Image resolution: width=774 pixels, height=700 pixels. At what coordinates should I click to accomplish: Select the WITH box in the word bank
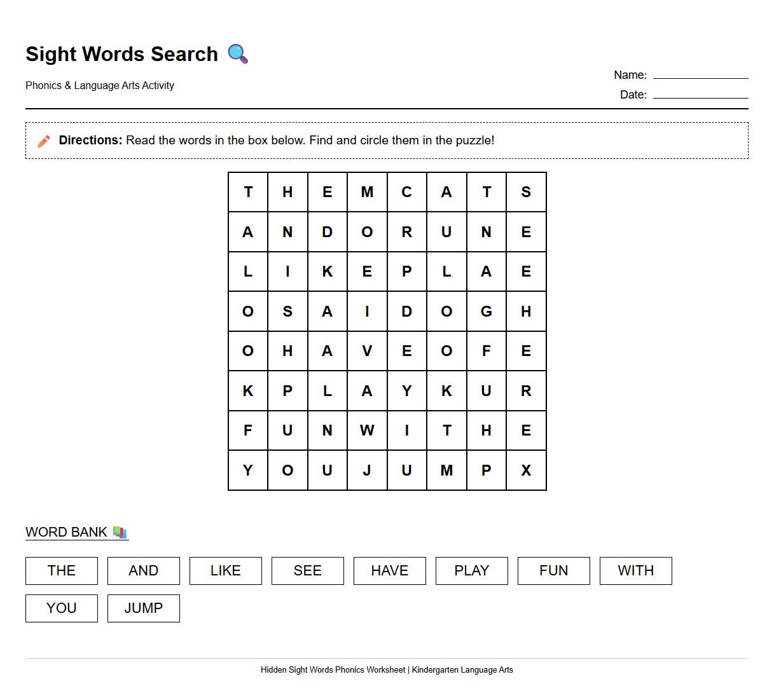coord(635,570)
